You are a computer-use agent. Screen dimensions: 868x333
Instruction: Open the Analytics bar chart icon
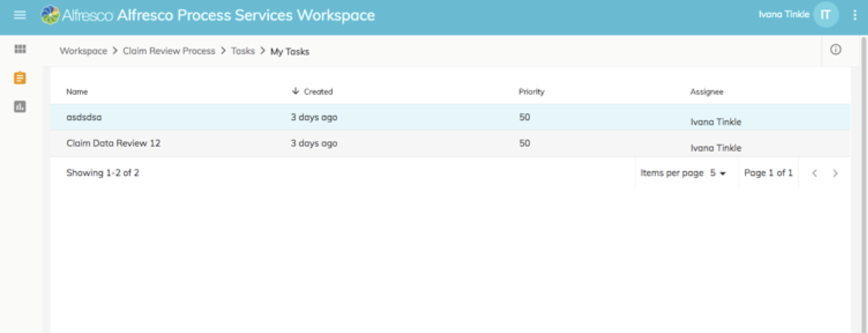[19, 107]
